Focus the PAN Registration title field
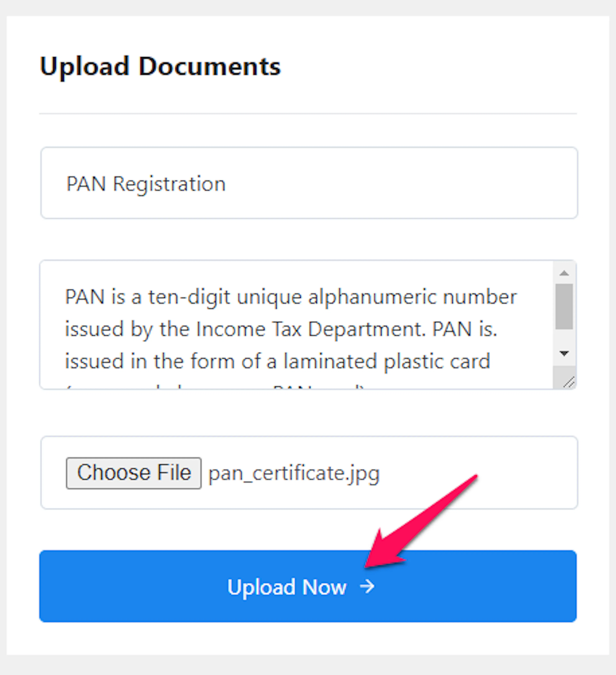Image resolution: width=616 pixels, height=675 pixels. click(309, 183)
